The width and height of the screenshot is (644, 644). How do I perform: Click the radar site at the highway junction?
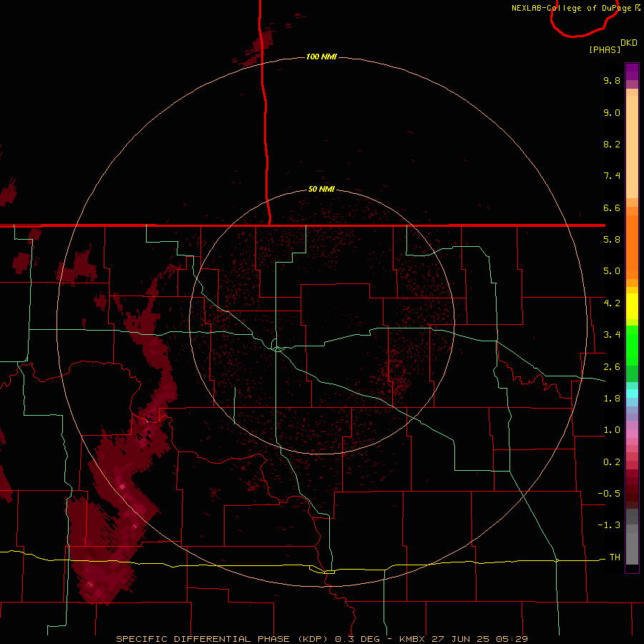(278, 348)
